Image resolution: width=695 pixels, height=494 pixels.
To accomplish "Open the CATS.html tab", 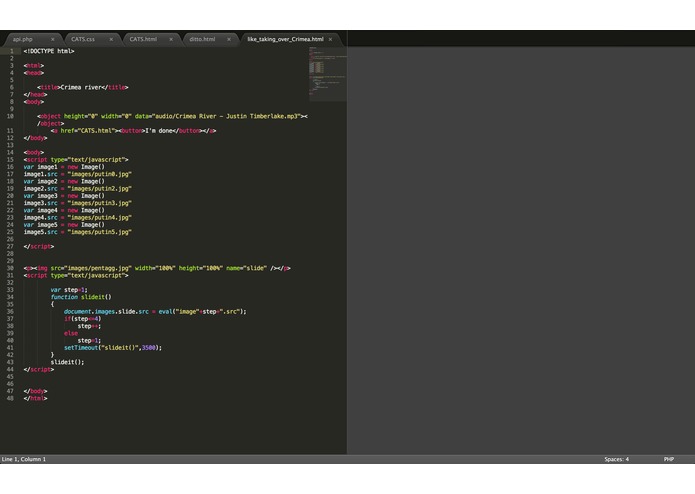I will [x=143, y=39].
